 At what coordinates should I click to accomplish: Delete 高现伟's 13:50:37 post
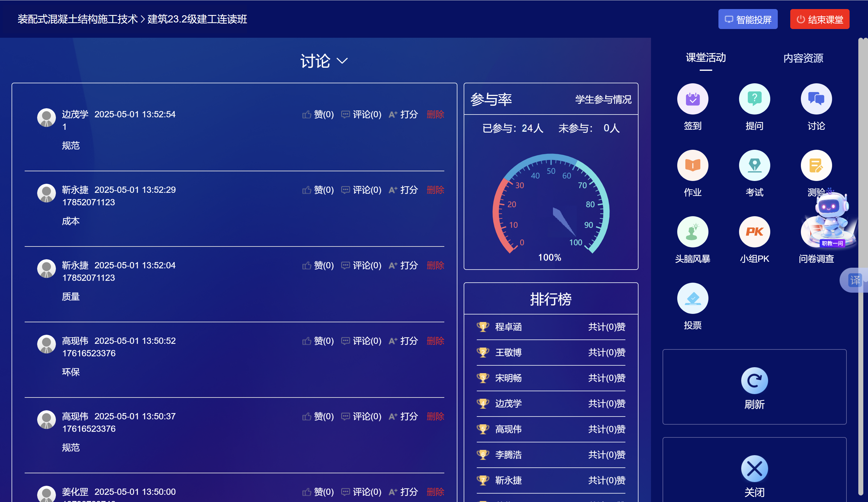435,416
